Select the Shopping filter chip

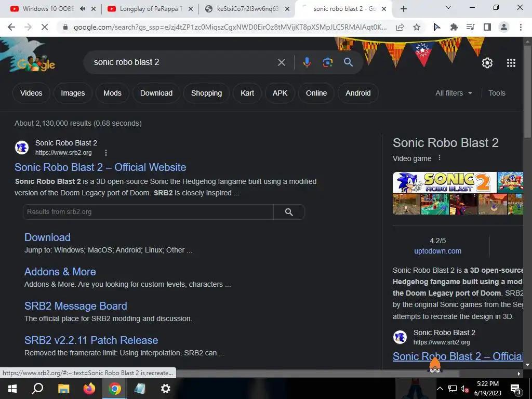206,93
